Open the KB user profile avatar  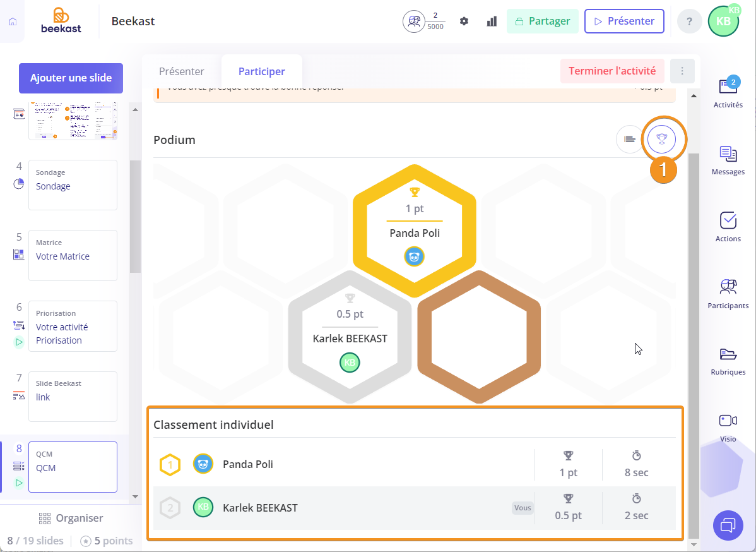(723, 21)
